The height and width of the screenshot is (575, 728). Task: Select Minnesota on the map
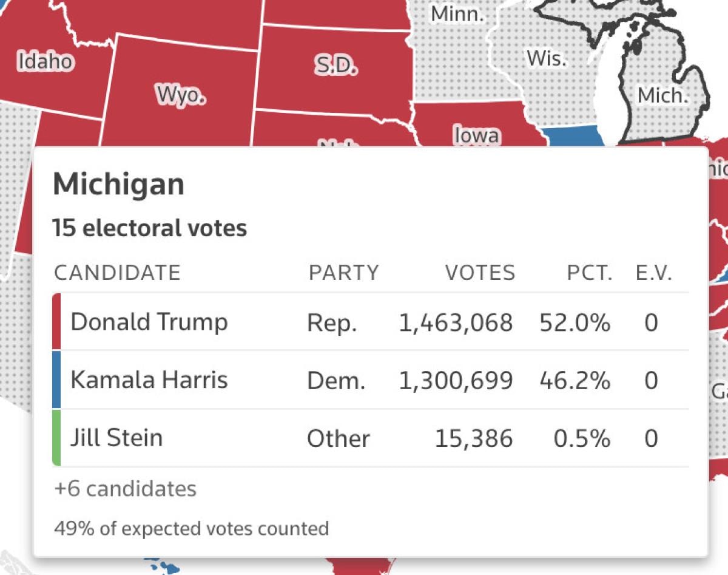click(457, 13)
